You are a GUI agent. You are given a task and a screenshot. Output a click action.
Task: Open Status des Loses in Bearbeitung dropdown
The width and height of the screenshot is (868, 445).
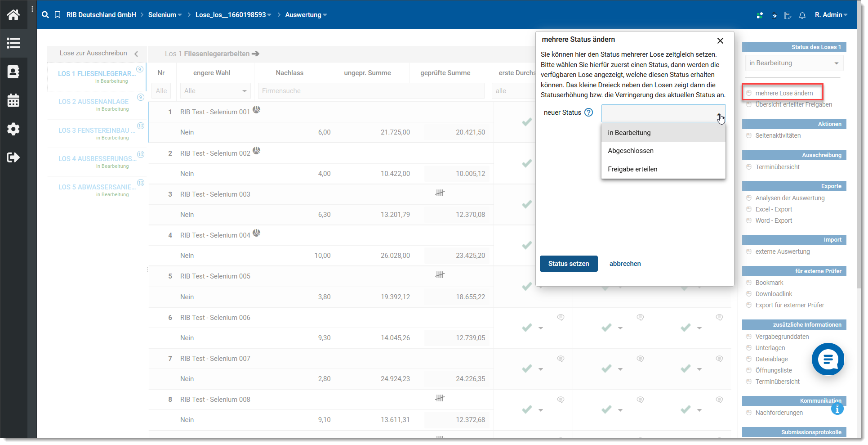coord(794,63)
